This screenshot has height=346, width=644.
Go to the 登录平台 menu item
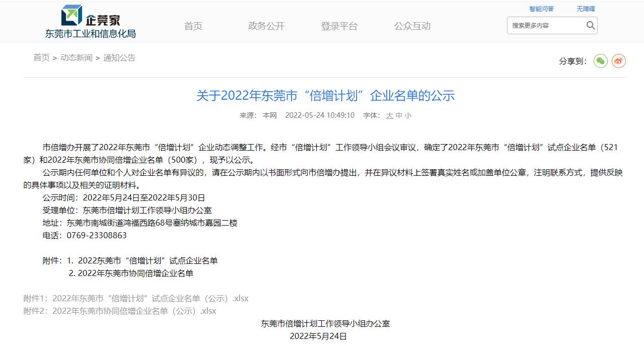pos(339,26)
